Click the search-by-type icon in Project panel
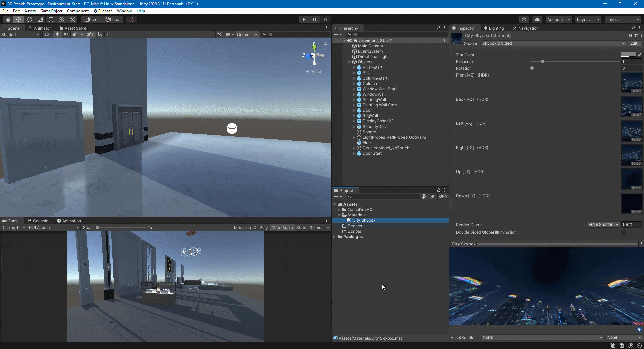This screenshot has height=349, width=644. [x=424, y=197]
